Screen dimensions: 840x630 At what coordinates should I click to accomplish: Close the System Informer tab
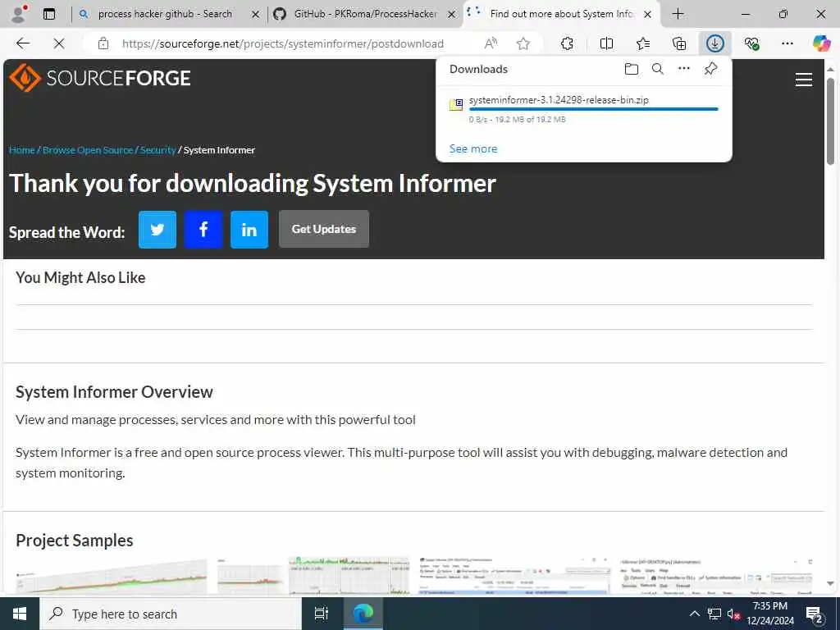[x=648, y=15]
